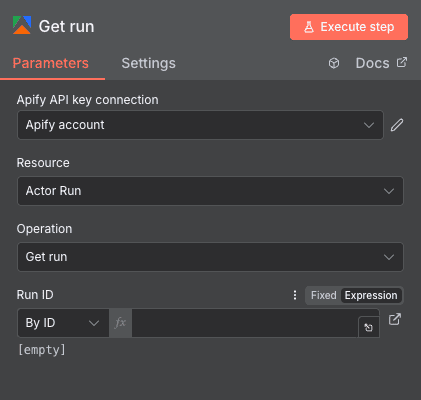Screen dimensions: 421x400
Task: Open the Docs link
Action: pyautogui.click(x=381, y=63)
